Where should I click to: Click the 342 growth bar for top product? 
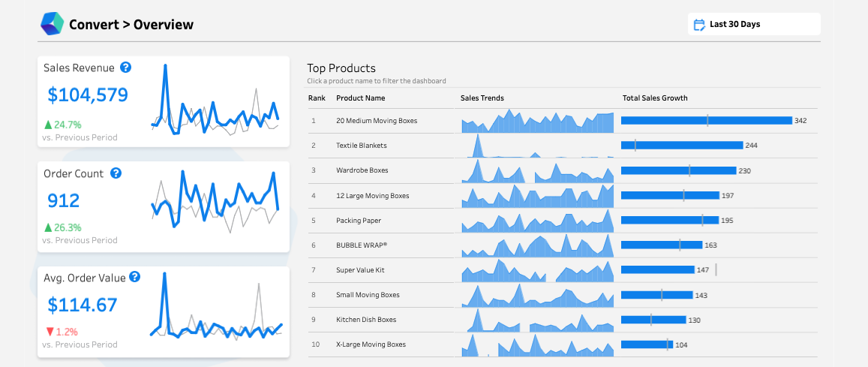point(707,121)
